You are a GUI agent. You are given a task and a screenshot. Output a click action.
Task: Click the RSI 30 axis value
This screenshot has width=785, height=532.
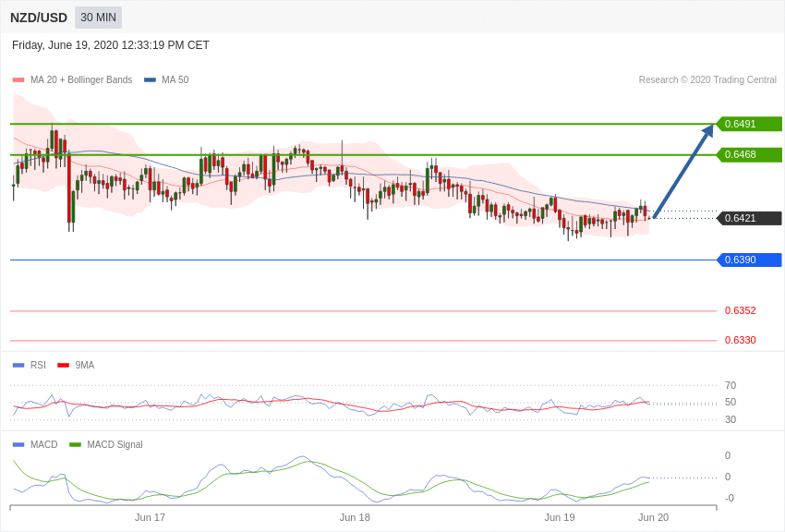[x=731, y=419]
